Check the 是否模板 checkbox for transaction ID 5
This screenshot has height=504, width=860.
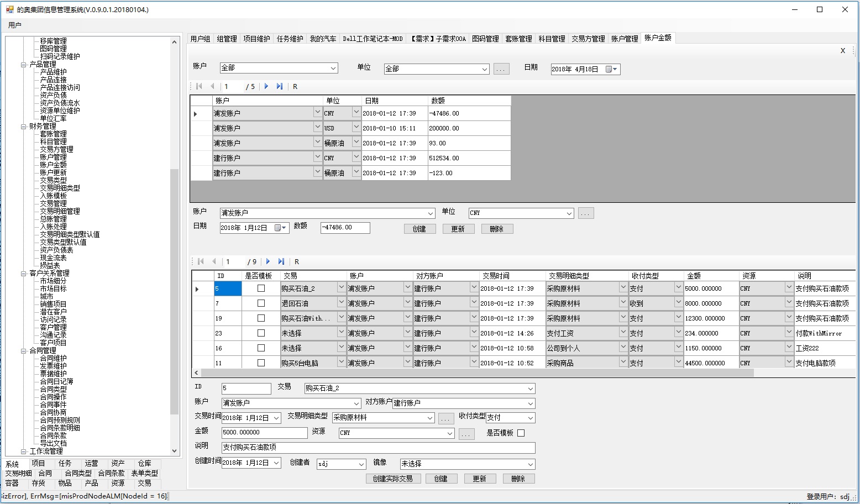tap(260, 288)
